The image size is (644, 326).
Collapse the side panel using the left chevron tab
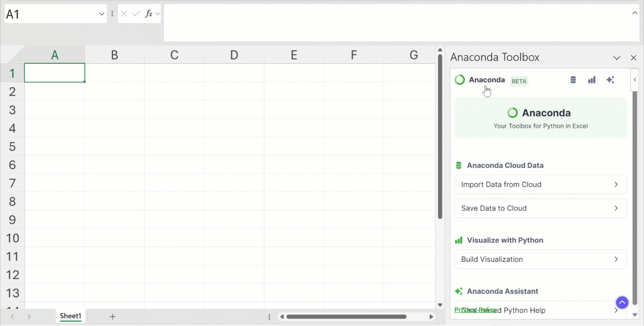(x=635, y=80)
